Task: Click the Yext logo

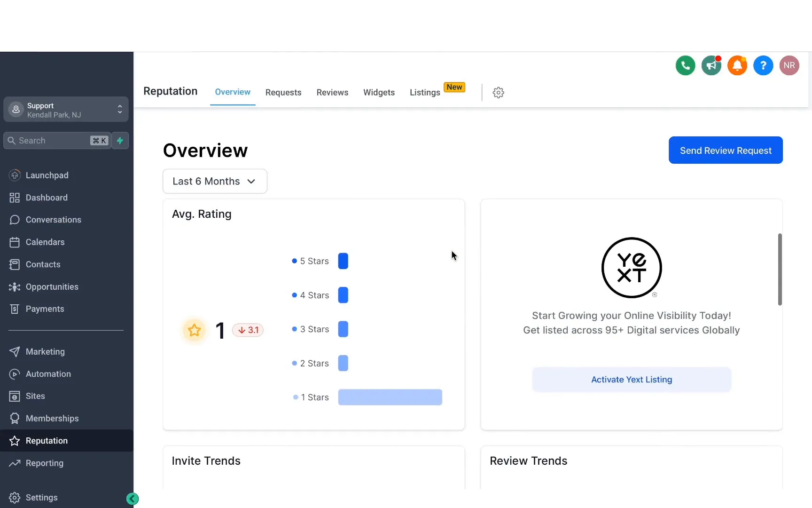Action: click(632, 268)
